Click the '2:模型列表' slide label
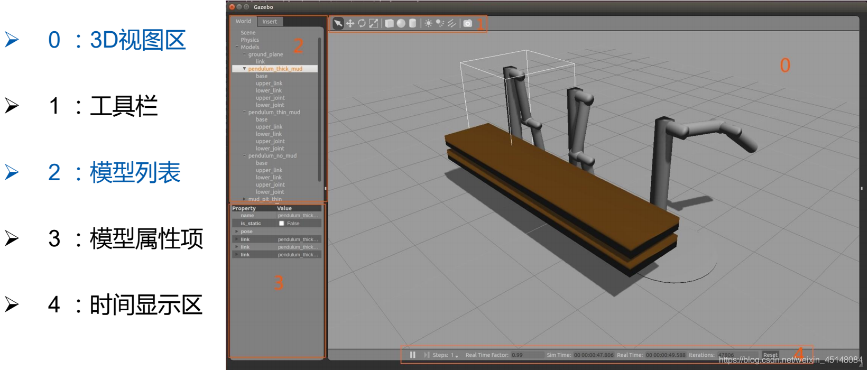Viewport: 868px width, 370px height. coord(114,172)
